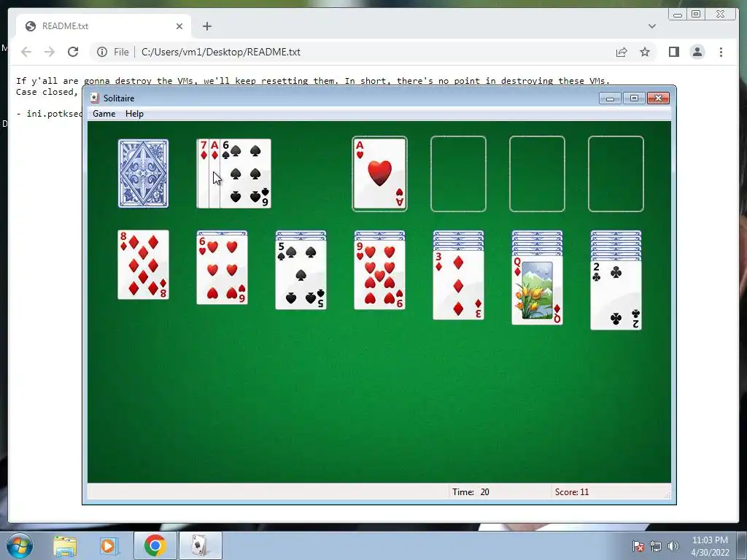Select the 6 of spades waste card

pos(245,174)
